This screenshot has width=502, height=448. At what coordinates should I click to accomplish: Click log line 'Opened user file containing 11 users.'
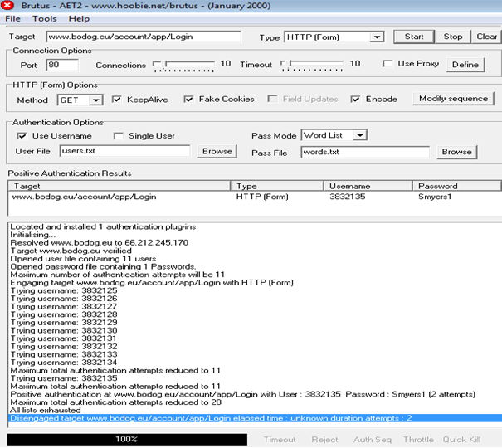coord(84,259)
